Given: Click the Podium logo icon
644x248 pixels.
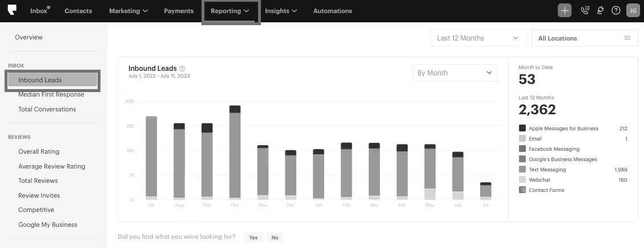Looking at the screenshot, I should pos(13,10).
